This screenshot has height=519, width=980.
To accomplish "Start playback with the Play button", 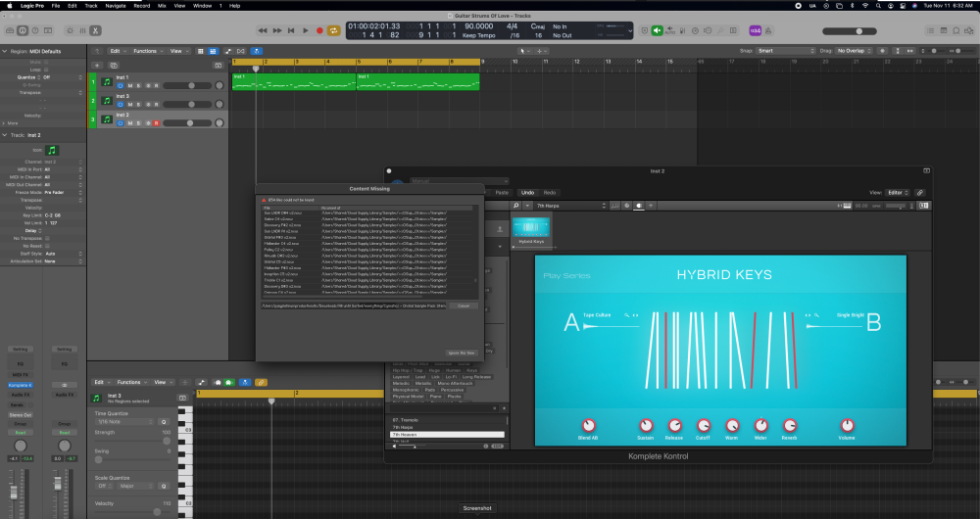I will (x=306, y=30).
